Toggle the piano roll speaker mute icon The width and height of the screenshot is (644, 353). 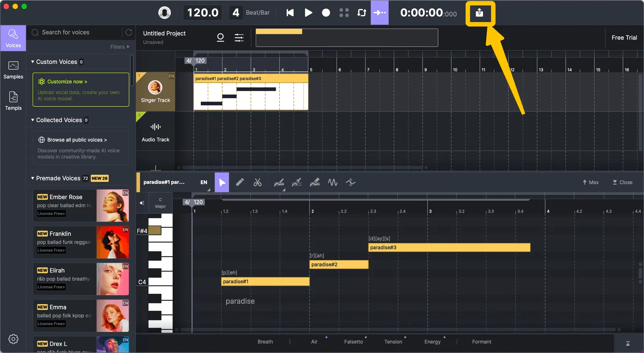(142, 203)
